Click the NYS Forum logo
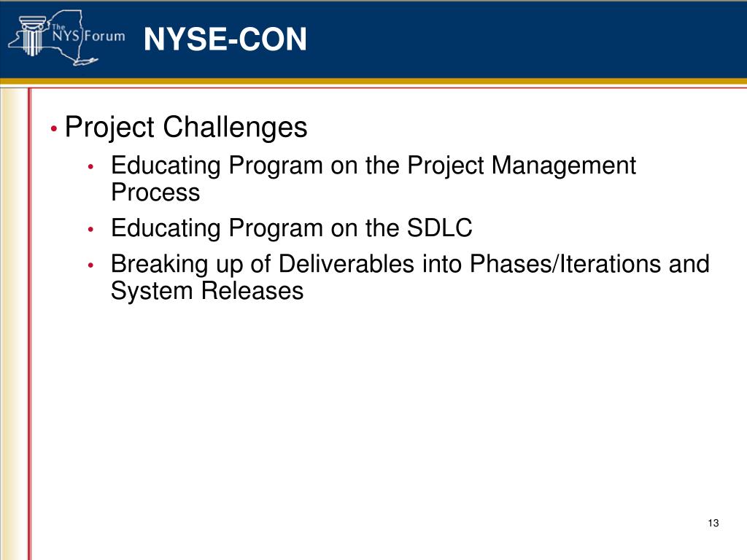Screen dimensions: 747x560 [x=66, y=38]
